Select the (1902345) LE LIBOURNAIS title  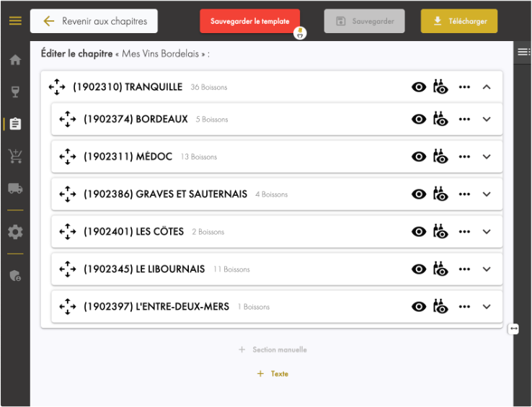[144, 269]
